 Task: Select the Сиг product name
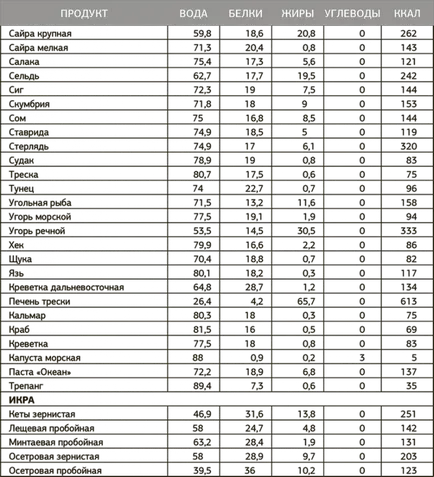tap(16, 90)
